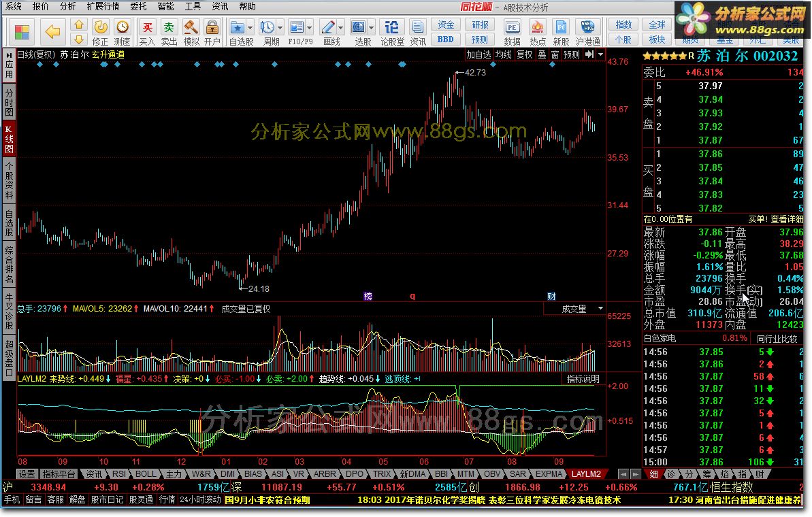
Task: Click the 卖出 sell icon
Action: pos(169,32)
